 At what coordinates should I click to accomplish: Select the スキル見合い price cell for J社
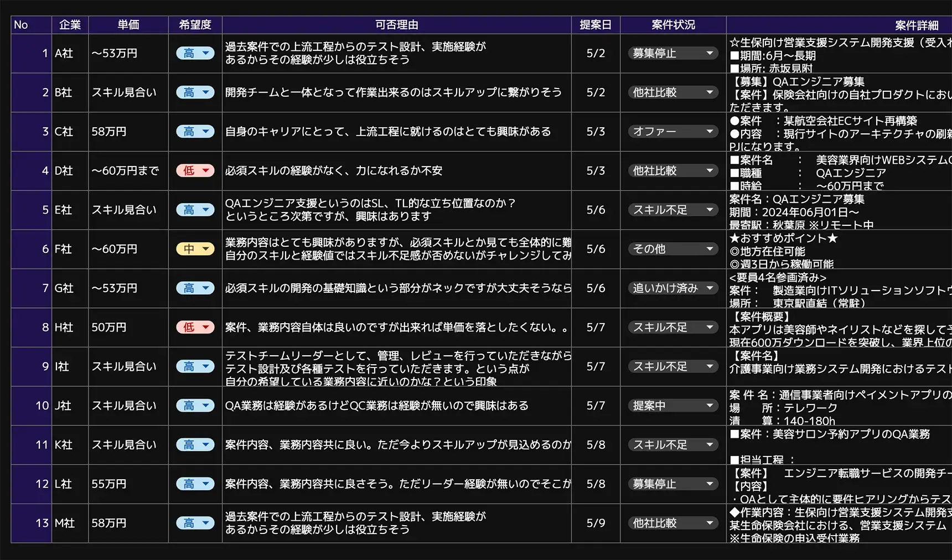pos(128,406)
